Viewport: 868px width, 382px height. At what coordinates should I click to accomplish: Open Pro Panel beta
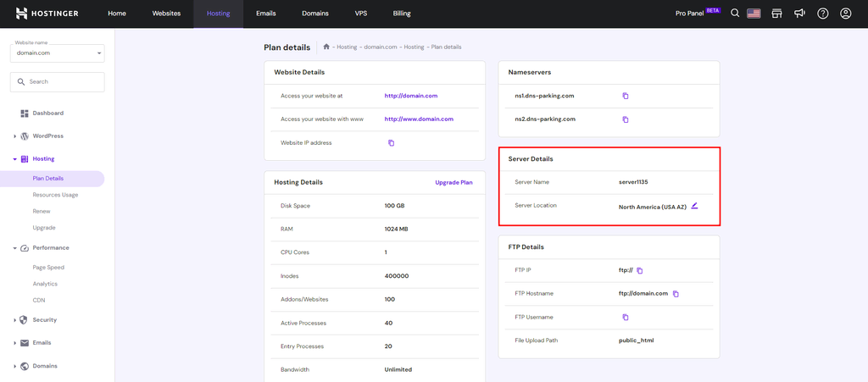point(698,14)
